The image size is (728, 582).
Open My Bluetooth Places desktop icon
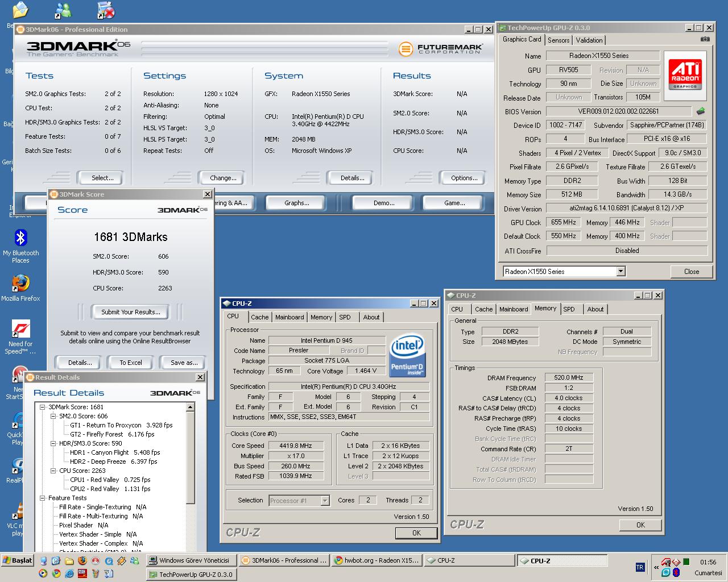click(x=20, y=246)
